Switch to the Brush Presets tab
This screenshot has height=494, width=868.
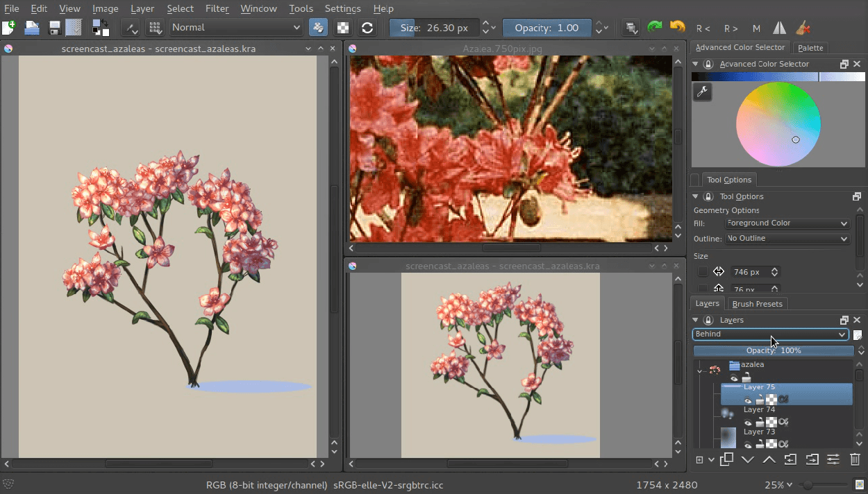pos(757,303)
